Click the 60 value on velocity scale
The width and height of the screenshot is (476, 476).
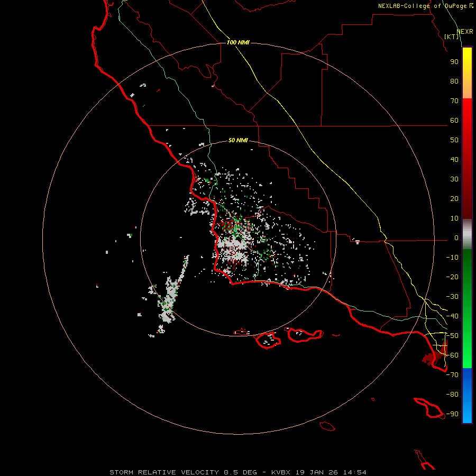(x=454, y=121)
